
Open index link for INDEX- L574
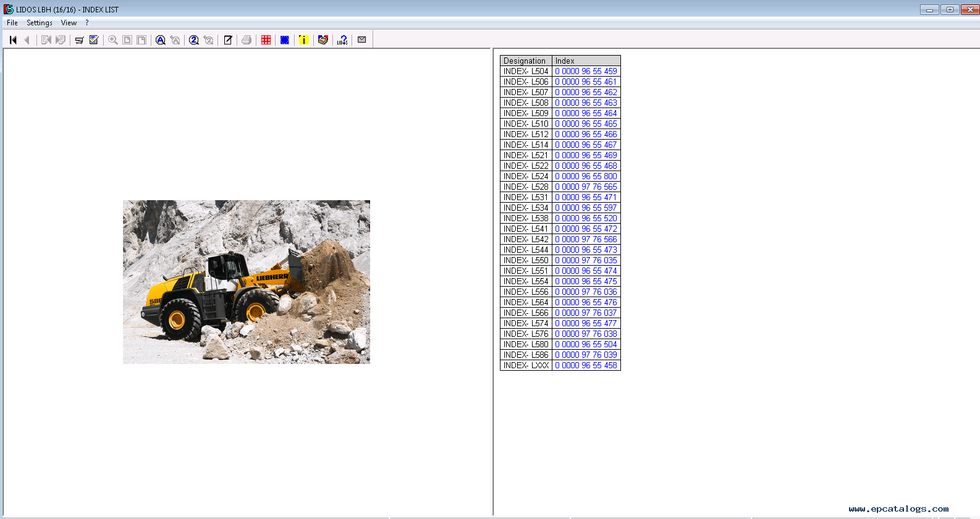(x=586, y=323)
